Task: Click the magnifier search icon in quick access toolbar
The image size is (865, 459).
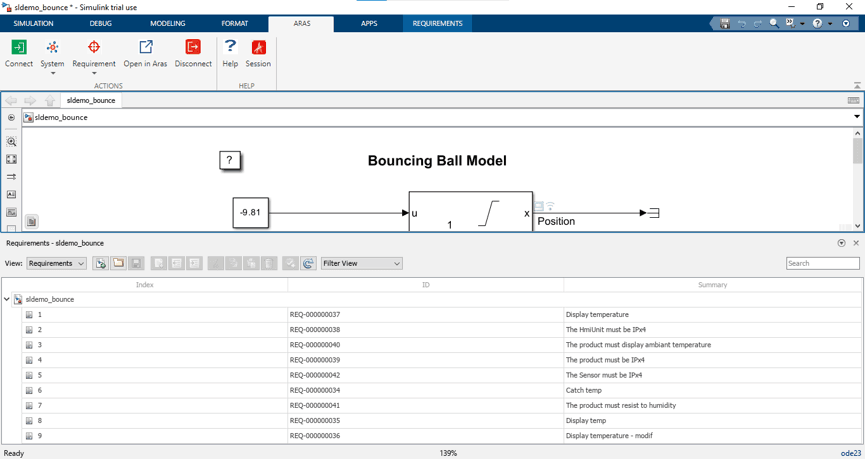Action: (x=774, y=23)
